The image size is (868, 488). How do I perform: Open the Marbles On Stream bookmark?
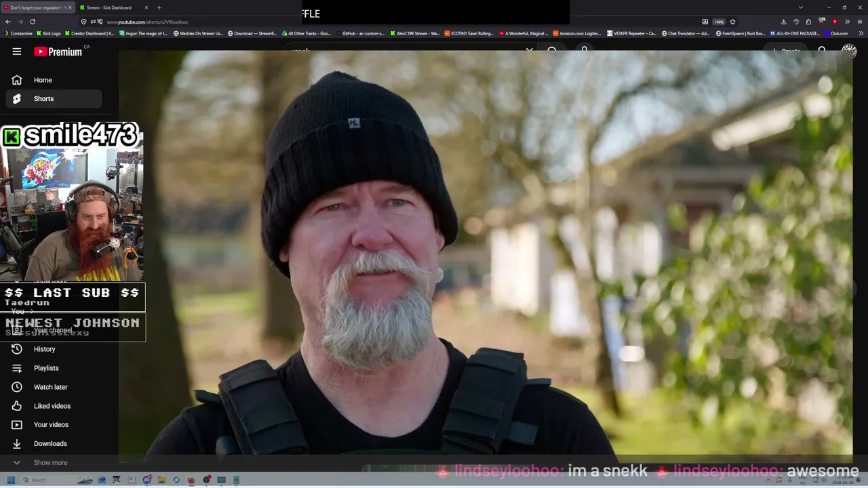tap(199, 33)
